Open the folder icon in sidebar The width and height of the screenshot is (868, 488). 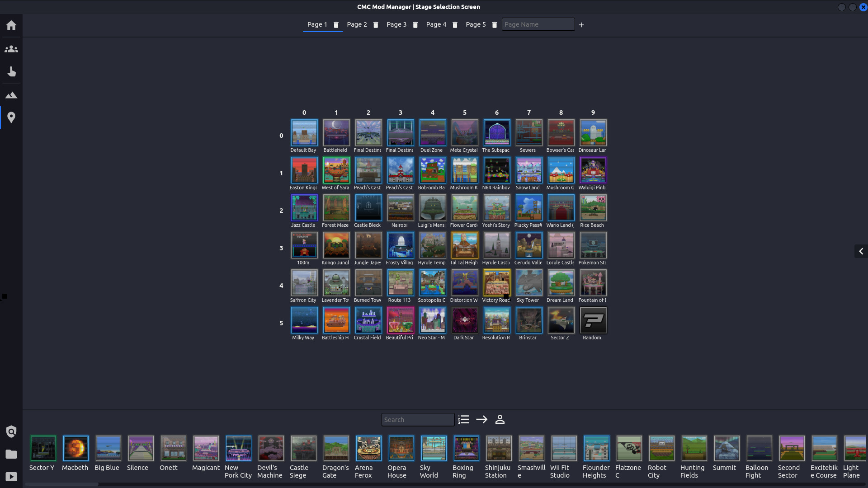pos(11,454)
